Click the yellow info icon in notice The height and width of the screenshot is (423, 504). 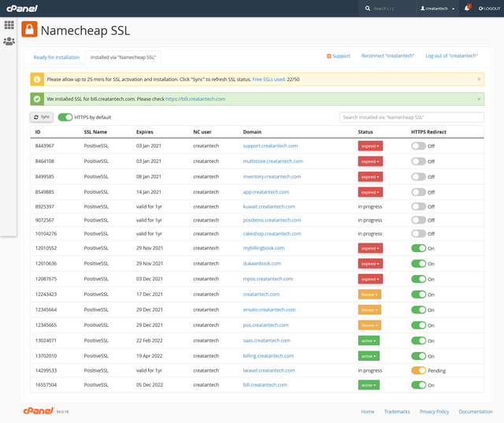coord(37,79)
